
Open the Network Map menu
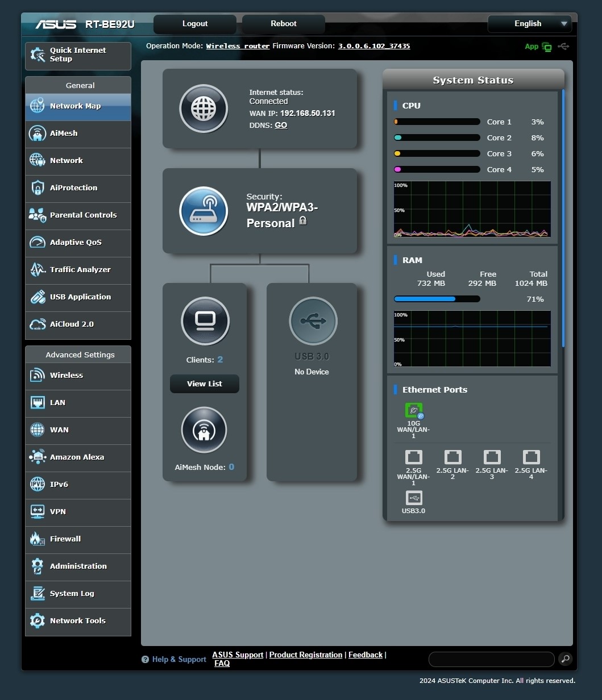(x=78, y=107)
